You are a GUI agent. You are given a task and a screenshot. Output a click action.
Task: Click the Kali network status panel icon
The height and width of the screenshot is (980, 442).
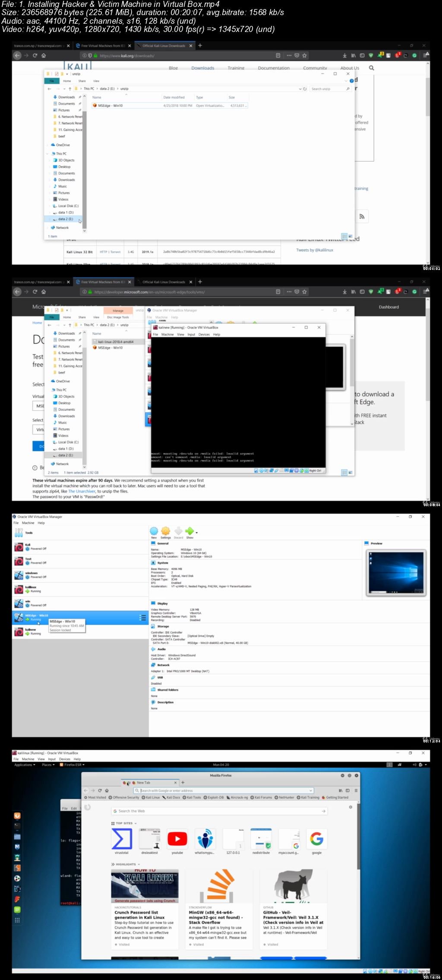coord(400,765)
